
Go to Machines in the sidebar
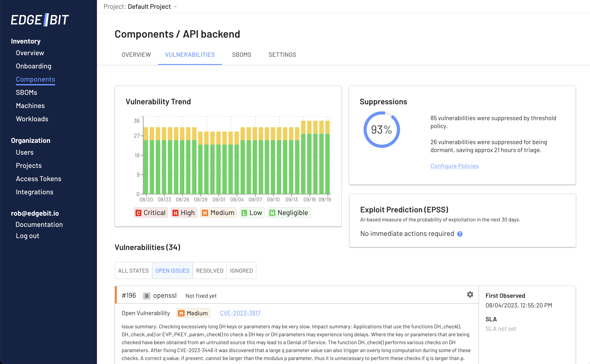tap(30, 105)
